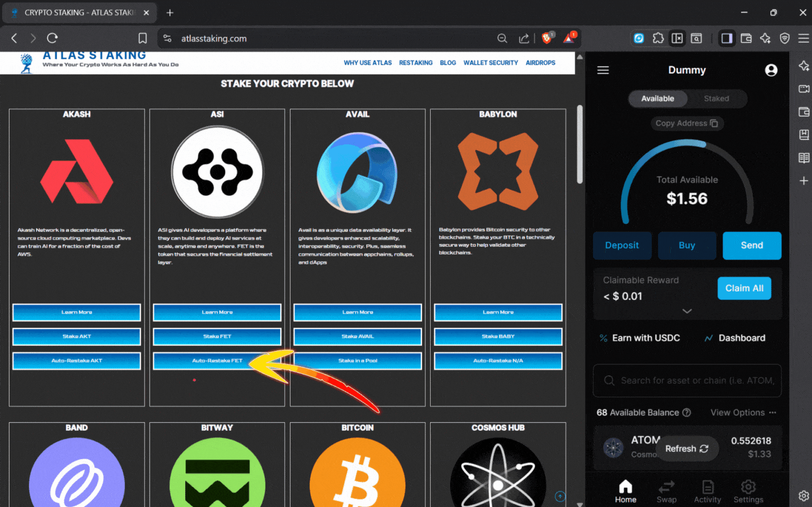Open the Activity tab in the wallet
The height and width of the screenshot is (507, 812).
(707, 491)
